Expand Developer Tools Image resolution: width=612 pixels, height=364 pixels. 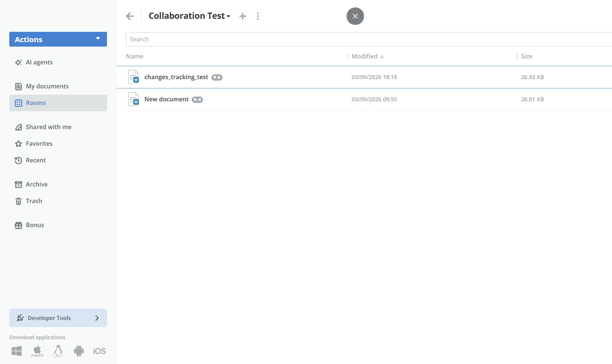click(58, 318)
